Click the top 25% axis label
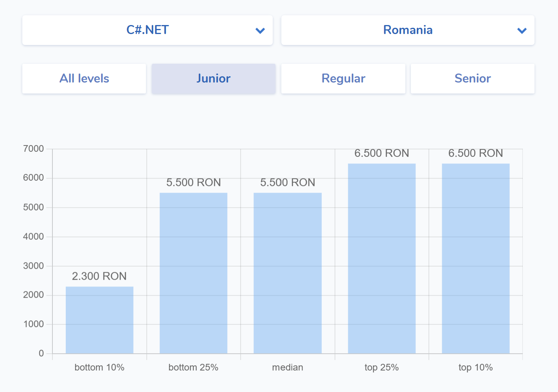This screenshot has width=558, height=392. pyautogui.click(x=382, y=367)
